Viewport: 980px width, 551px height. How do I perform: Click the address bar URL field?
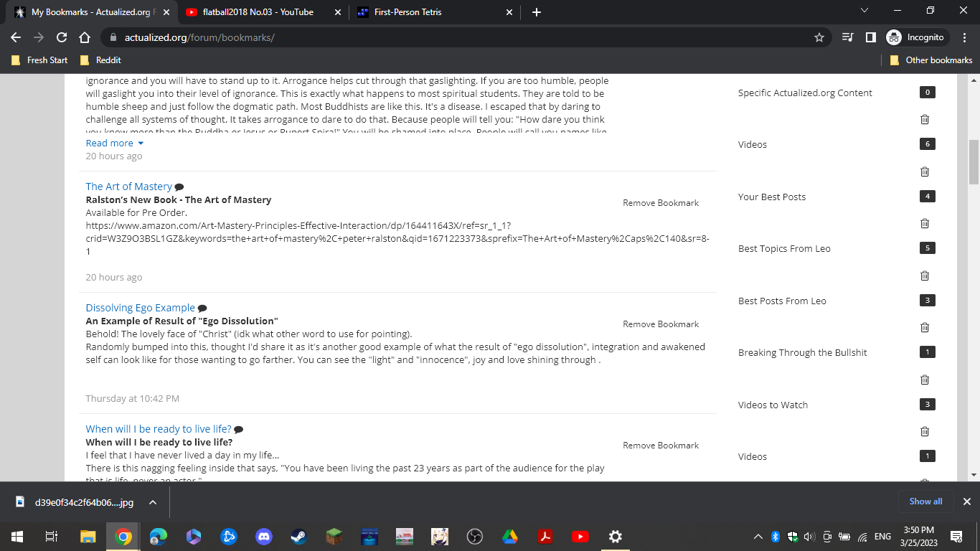[x=459, y=37]
